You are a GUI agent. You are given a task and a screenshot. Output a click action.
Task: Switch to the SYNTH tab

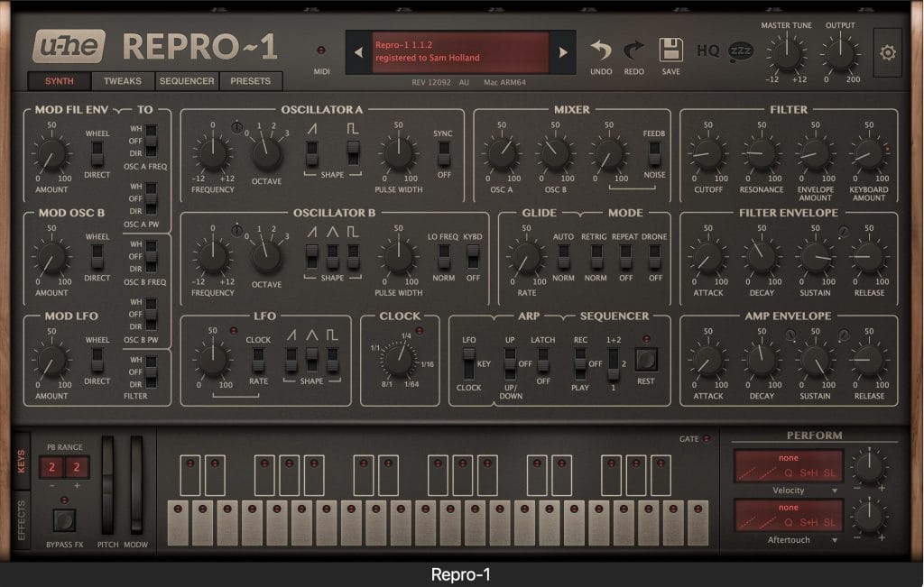coord(60,81)
